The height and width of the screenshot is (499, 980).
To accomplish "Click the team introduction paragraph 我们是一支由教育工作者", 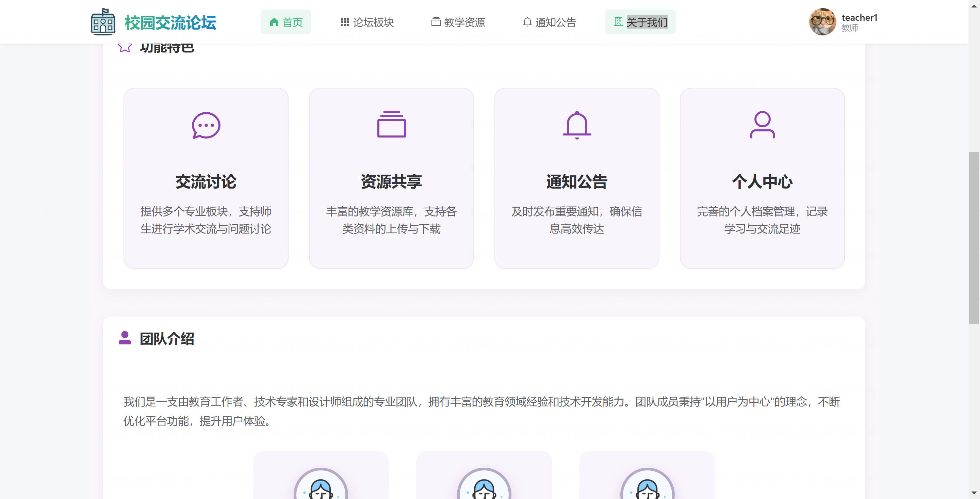I will point(481,412).
